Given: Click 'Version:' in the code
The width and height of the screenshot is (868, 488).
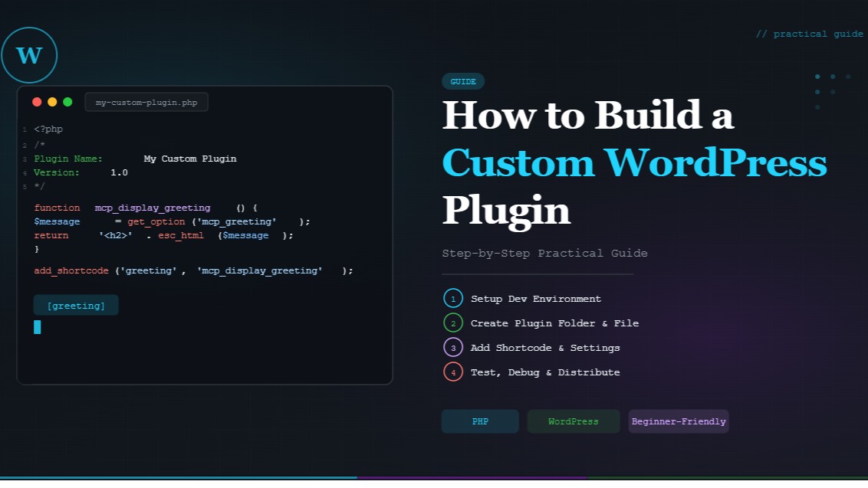Looking at the screenshot, I should point(57,172).
